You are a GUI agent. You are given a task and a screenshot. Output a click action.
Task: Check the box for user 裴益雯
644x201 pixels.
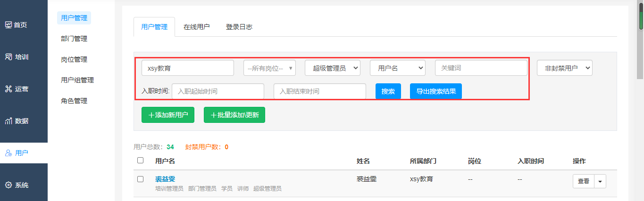tap(140, 179)
